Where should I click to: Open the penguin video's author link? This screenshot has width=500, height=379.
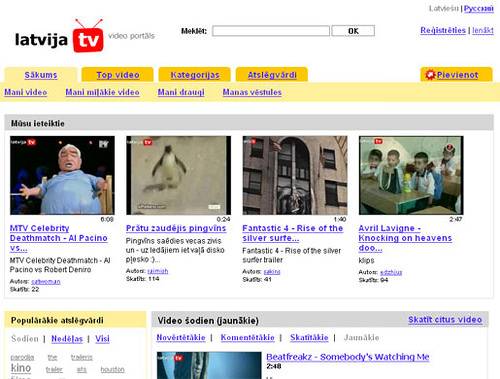point(158,271)
